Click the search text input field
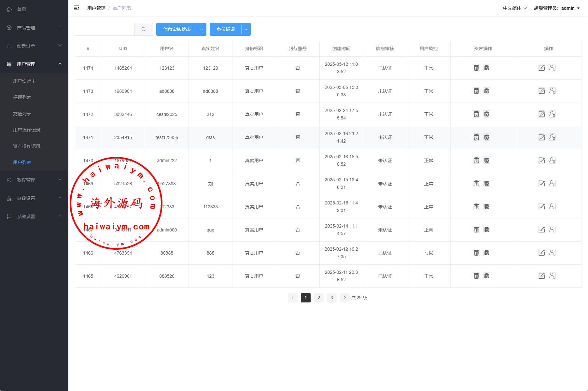This screenshot has width=588, height=391. [105, 29]
